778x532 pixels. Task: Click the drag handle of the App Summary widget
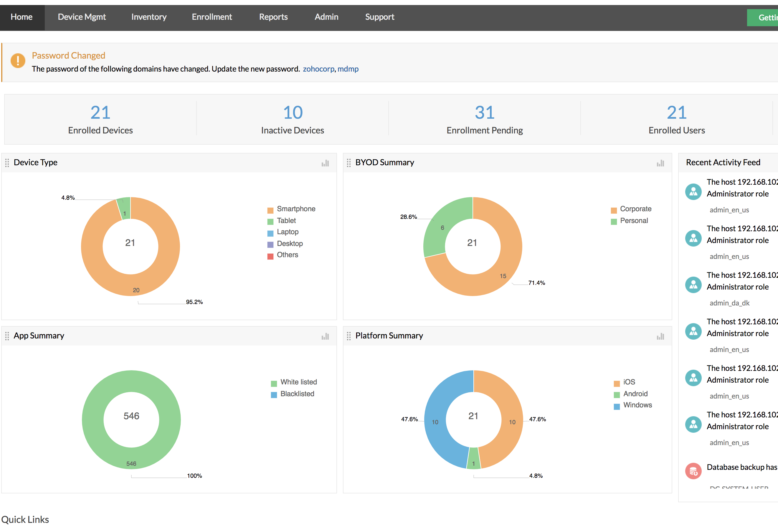point(7,336)
